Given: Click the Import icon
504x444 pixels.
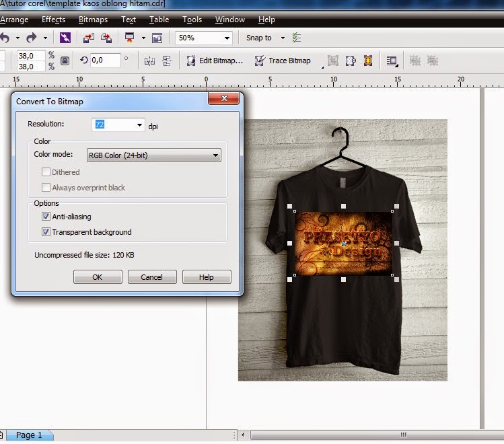Looking at the screenshot, I should (x=89, y=38).
